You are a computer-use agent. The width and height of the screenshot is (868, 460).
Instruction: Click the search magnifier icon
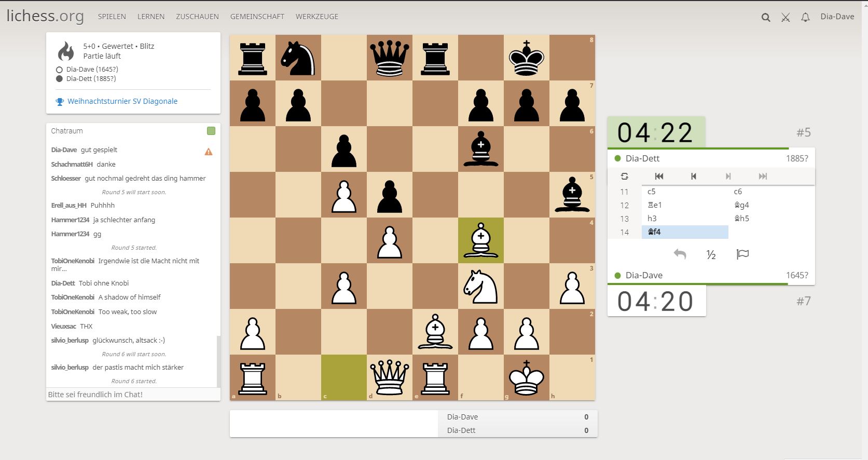coord(765,17)
